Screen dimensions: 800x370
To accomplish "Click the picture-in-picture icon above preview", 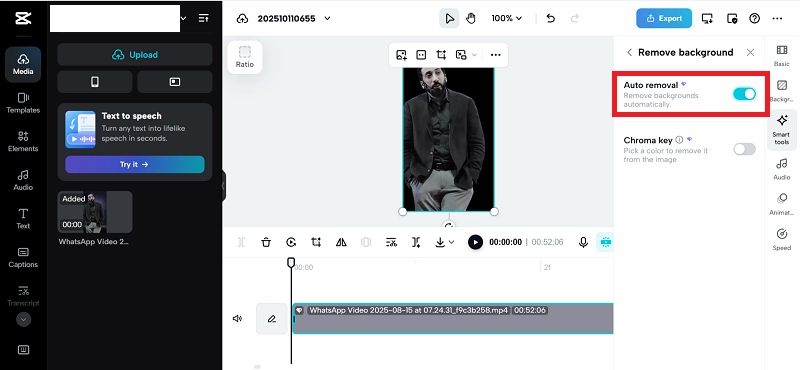I will coord(461,55).
